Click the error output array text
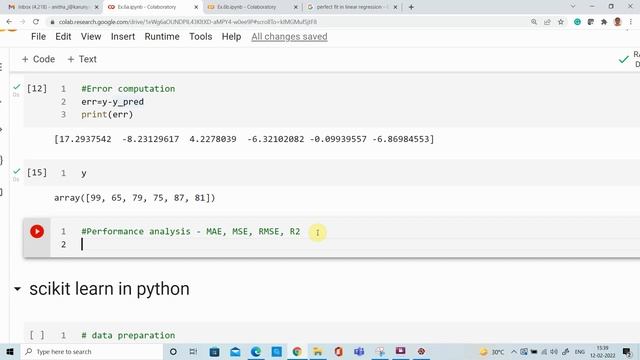This screenshot has height=360, width=640. (244, 139)
